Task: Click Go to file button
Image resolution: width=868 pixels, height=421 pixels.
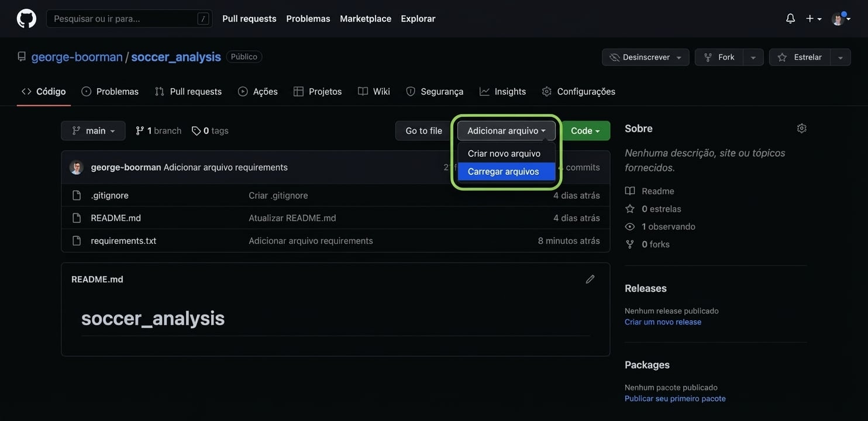Action: (423, 131)
